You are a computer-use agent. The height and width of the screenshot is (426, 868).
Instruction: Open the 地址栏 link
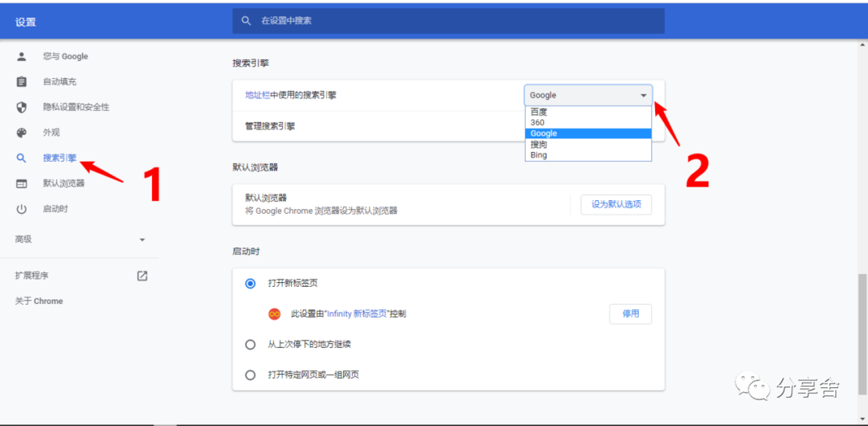[x=257, y=95]
